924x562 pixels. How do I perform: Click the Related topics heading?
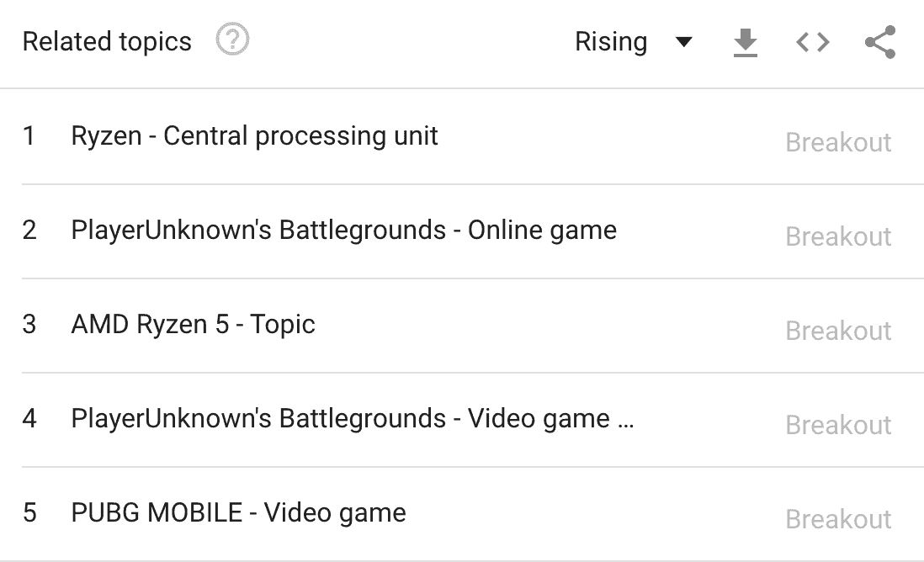(107, 40)
